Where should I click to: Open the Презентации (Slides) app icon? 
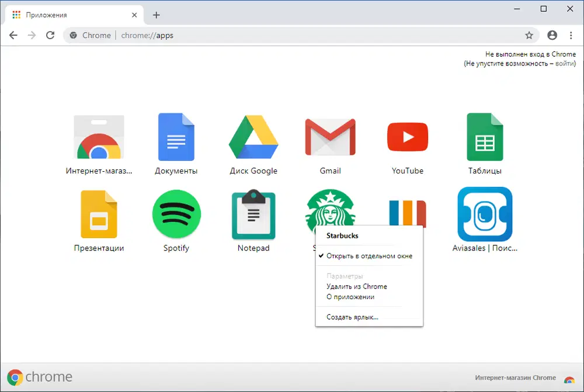point(99,214)
